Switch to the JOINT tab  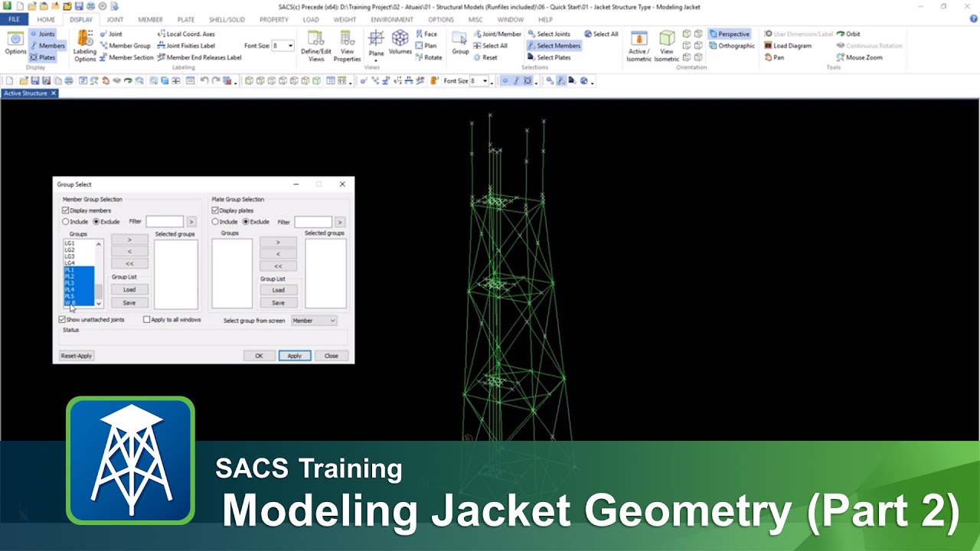[x=115, y=20]
